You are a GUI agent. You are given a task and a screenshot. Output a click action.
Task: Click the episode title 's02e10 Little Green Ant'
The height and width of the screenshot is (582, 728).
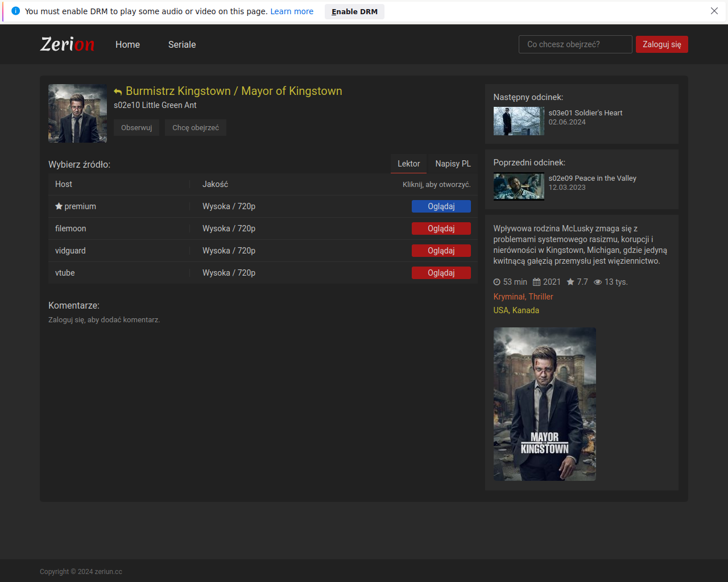point(155,105)
